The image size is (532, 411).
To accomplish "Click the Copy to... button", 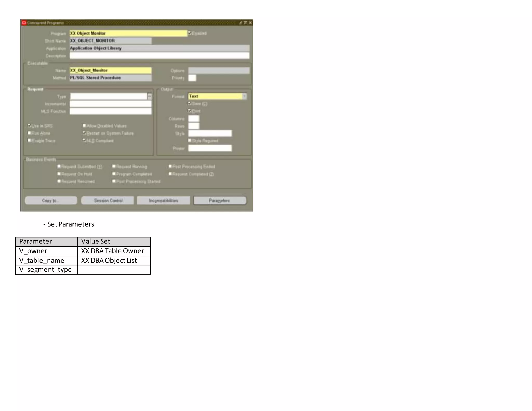I will click(x=51, y=201).
